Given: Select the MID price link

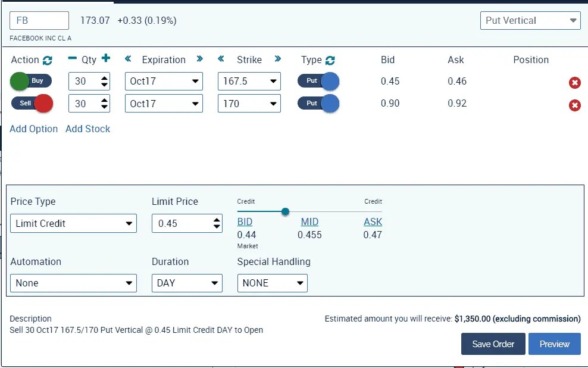Looking at the screenshot, I should (x=309, y=222).
